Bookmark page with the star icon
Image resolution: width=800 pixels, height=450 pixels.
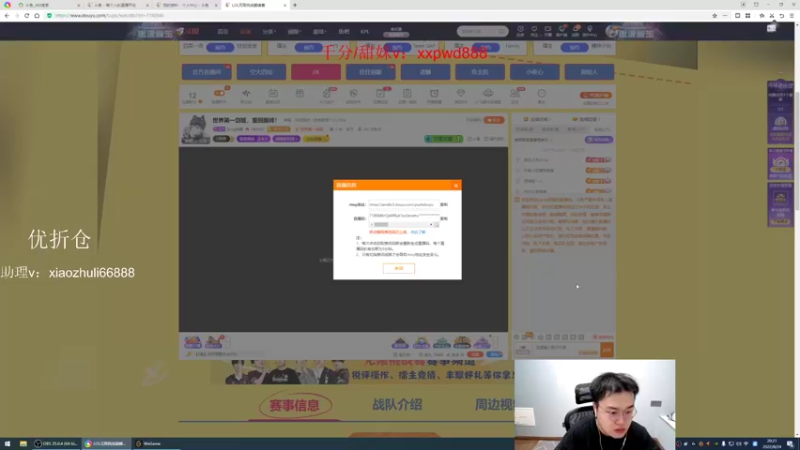coord(714,16)
